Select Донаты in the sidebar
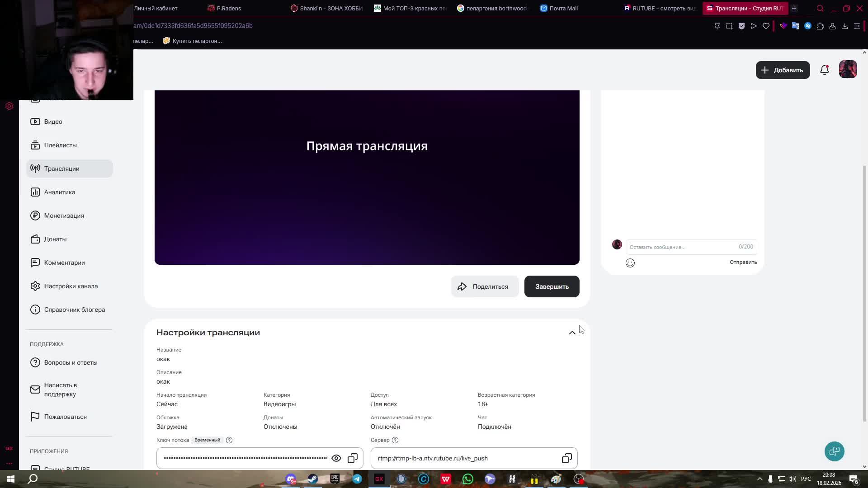This screenshot has width=868, height=488. pos(55,239)
